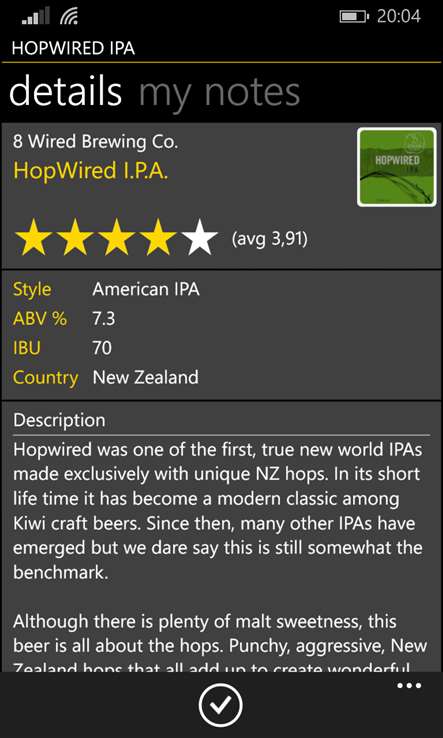
Task: Click the American IPA style value
Action: [146, 289]
